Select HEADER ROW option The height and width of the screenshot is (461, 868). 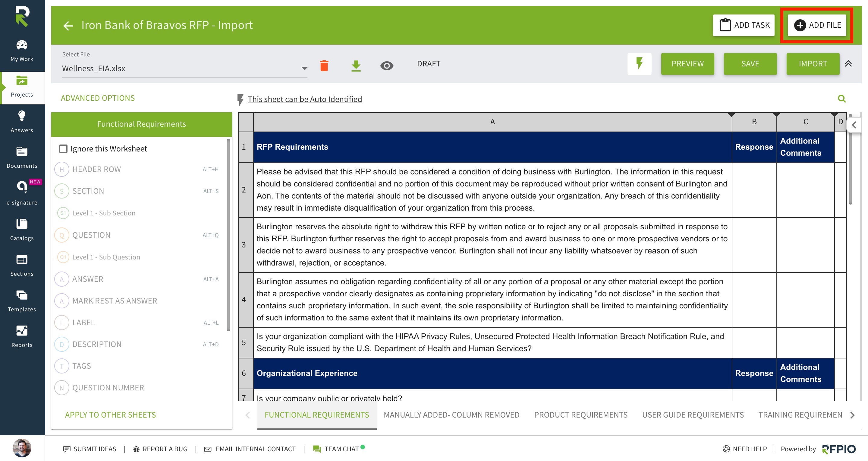tap(137, 169)
